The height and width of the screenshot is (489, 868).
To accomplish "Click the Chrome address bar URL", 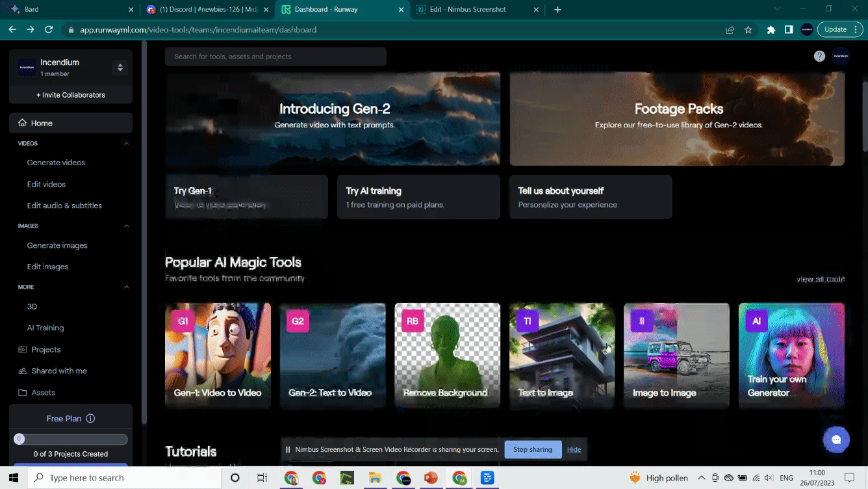I will [x=198, y=30].
